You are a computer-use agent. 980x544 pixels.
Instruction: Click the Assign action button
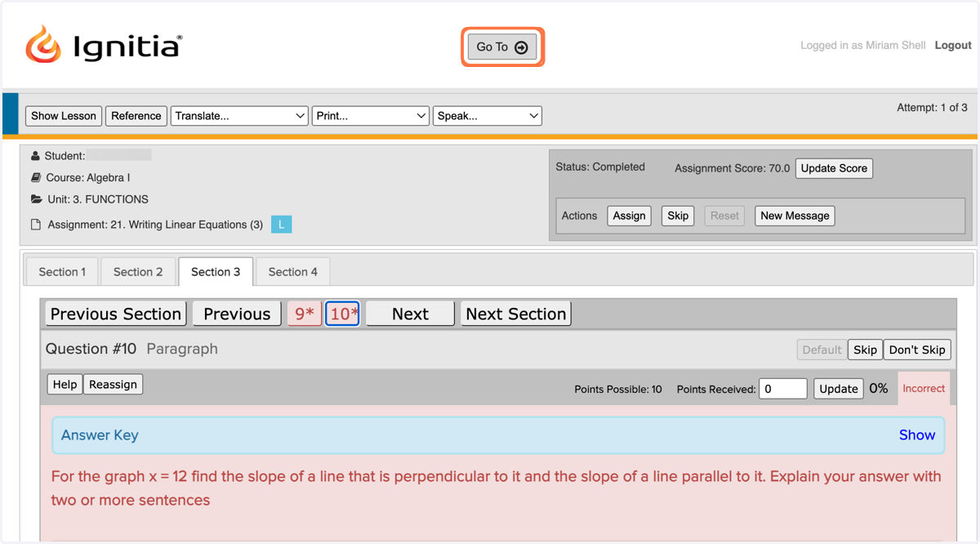pos(629,216)
